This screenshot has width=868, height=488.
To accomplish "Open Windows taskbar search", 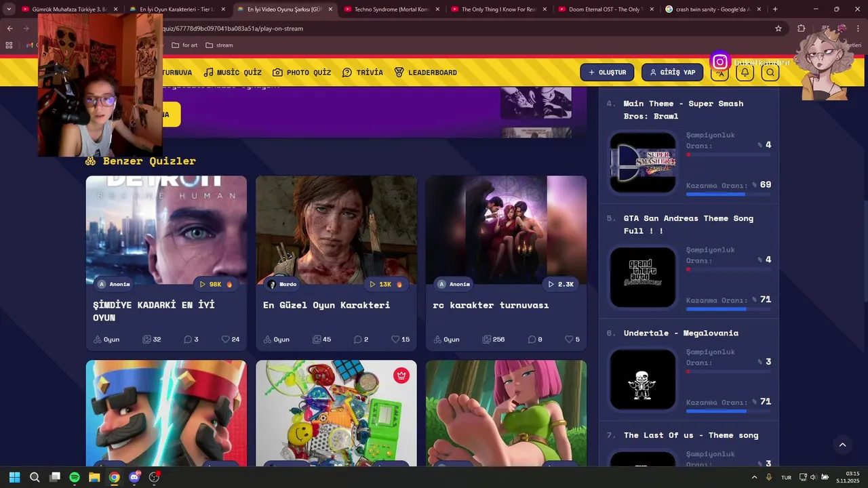I will click(35, 477).
